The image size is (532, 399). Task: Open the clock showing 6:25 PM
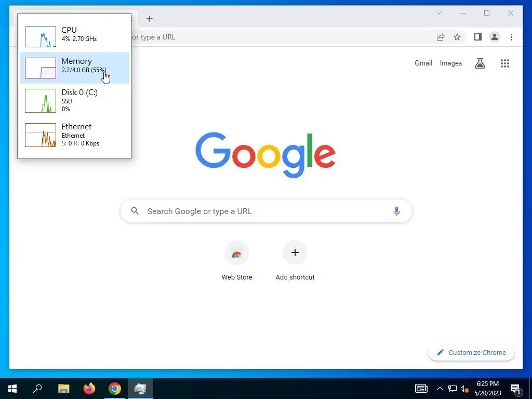pos(487,389)
